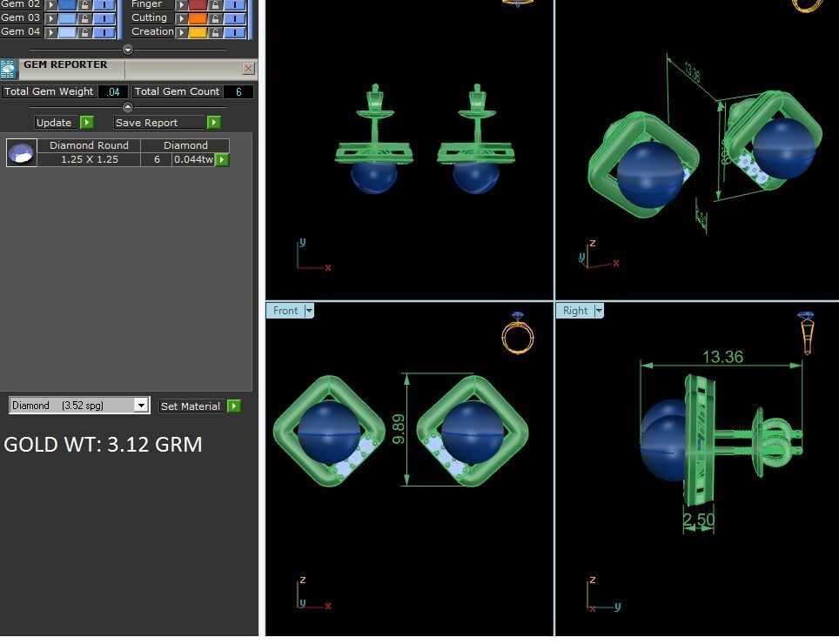Toggle visibility of Finger layer
Screen dimensions: 839x644
pyautogui.click(x=235, y=5)
